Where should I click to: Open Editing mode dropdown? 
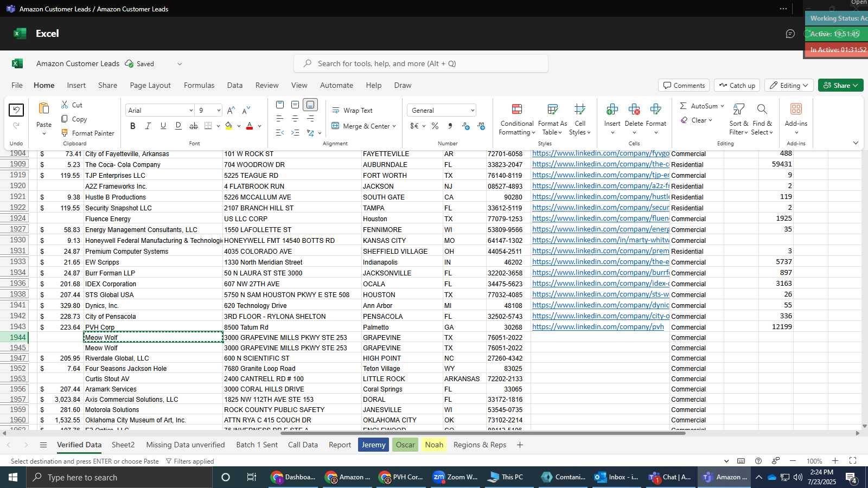[789, 85]
